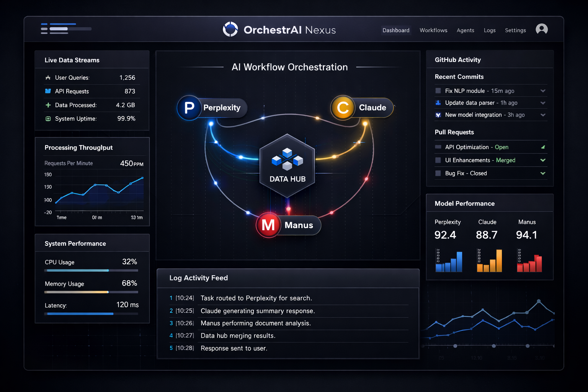The image size is (588, 392).
Task: Click the Claude orange bar chart
Action: 489,261
